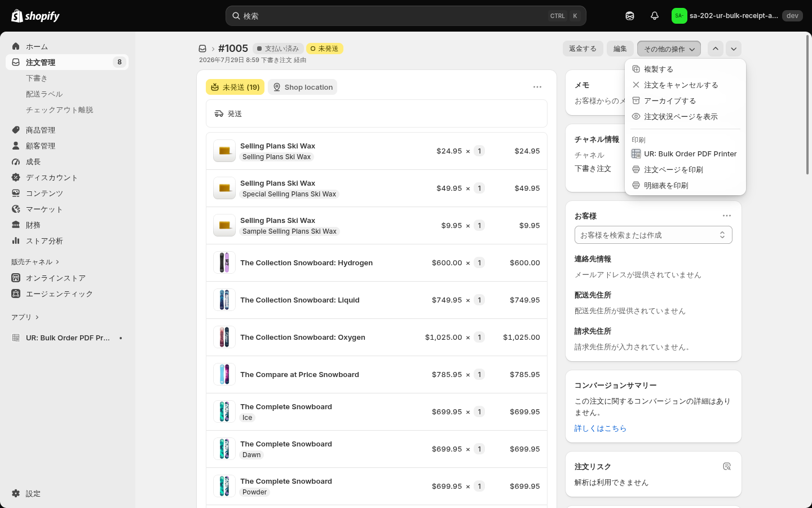
Task: Choose 注文をキャンセルする menu item
Action: tap(685, 85)
